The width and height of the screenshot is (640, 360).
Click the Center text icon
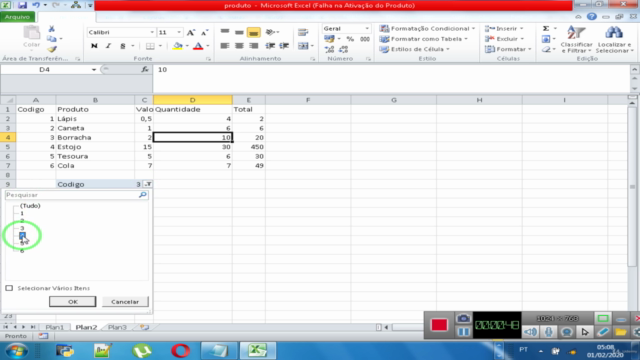click(239, 46)
